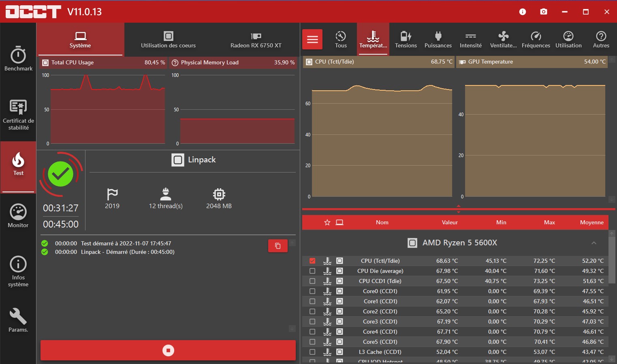Click the green status checkmark circle
617x364 pixels.
(61, 174)
